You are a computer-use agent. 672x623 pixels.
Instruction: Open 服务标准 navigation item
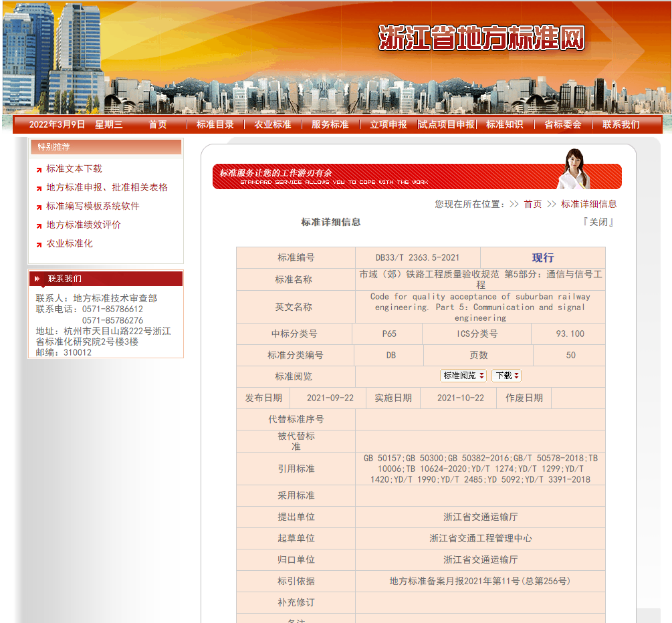click(x=330, y=124)
